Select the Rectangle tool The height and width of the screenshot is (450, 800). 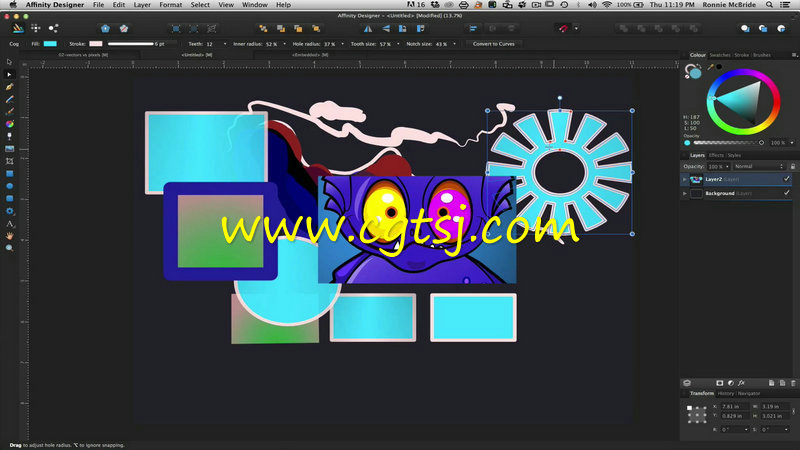(9, 173)
